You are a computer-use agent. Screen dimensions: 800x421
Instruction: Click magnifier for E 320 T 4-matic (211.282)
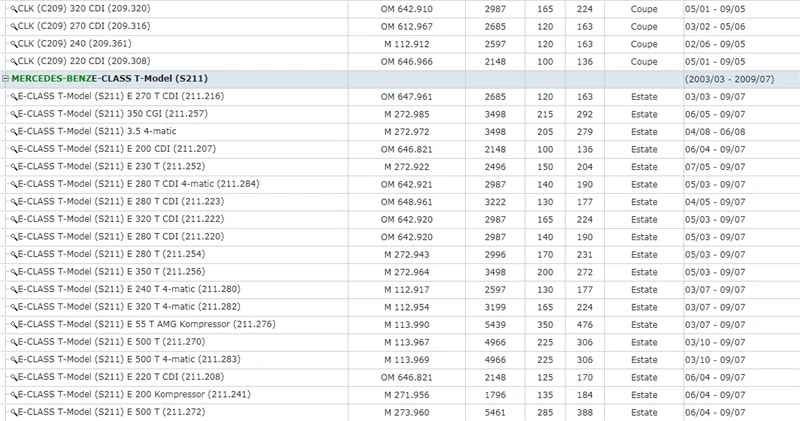click(14, 307)
